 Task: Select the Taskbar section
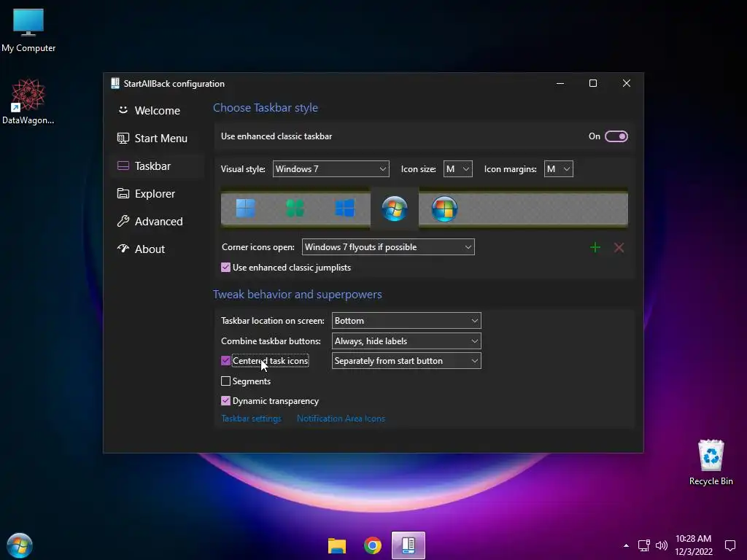tap(157, 166)
